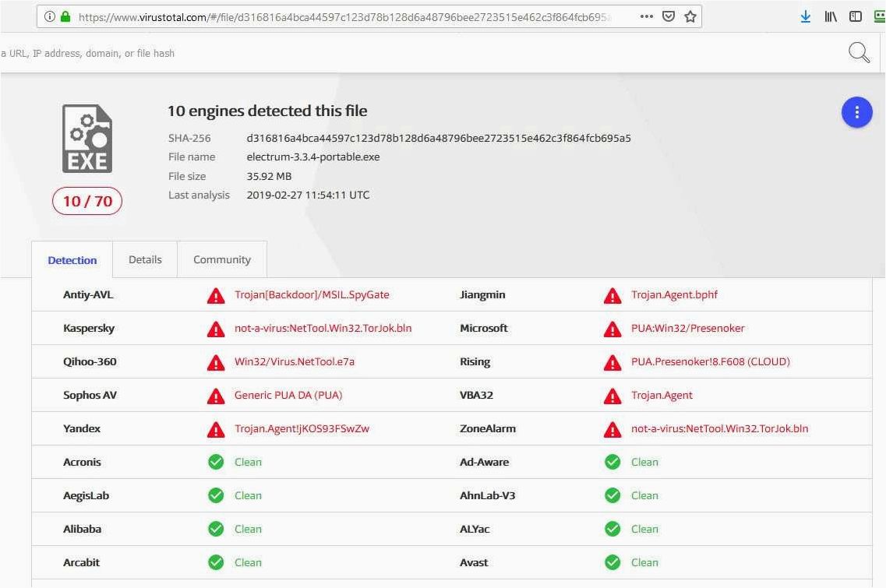
Task: Click the magnifying glass search icon
Action: [860, 52]
